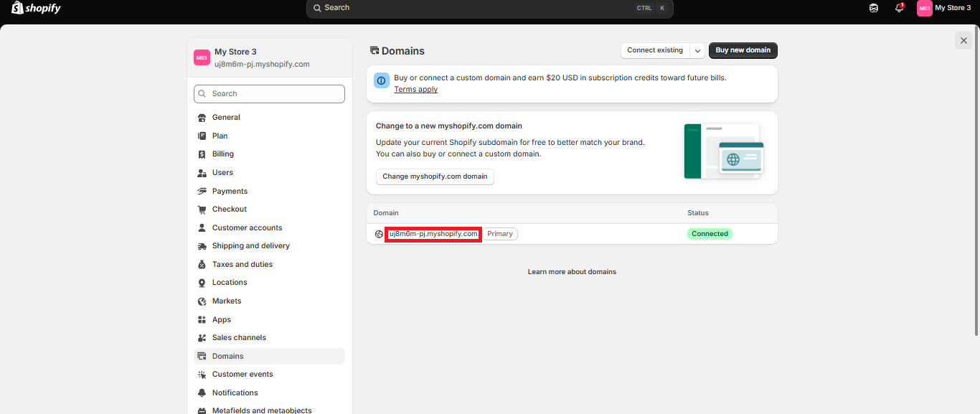Open the notifications bell icon

pos(899,8)
